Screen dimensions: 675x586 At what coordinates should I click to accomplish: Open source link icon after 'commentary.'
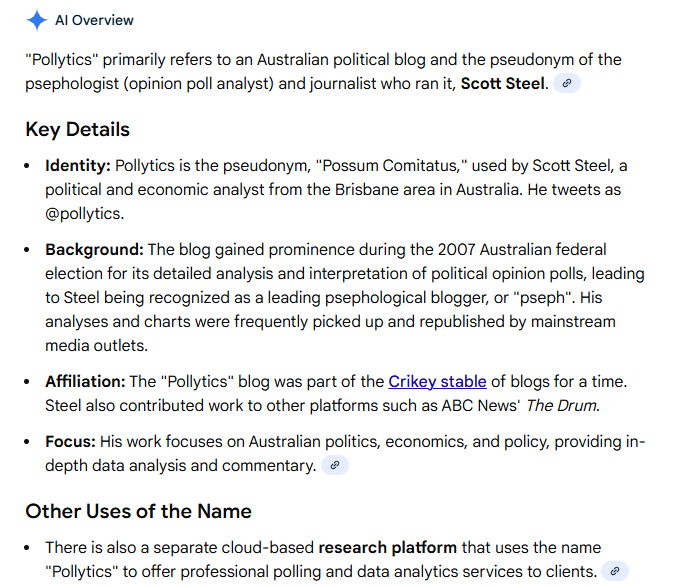[x=336, y=465]
